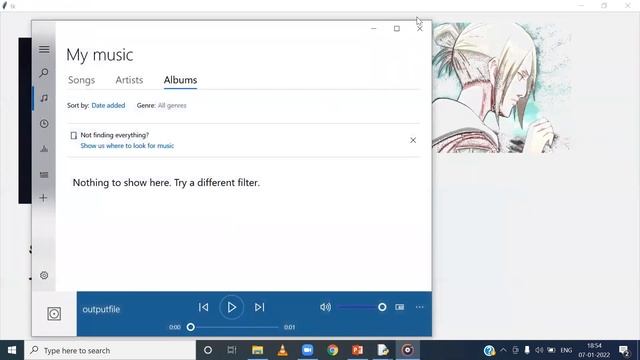Select the Albums tab
640x360 pixels.
click(180, 80)
